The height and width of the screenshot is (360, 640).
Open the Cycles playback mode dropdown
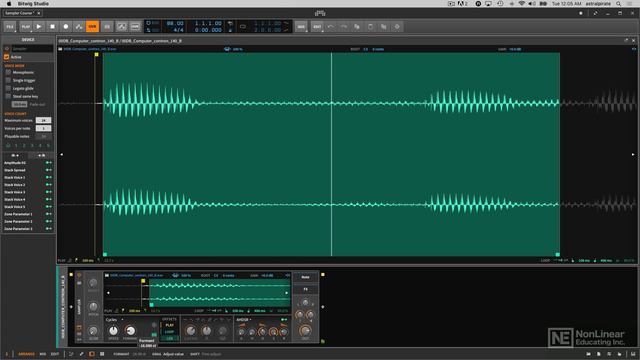pos(114,320)
